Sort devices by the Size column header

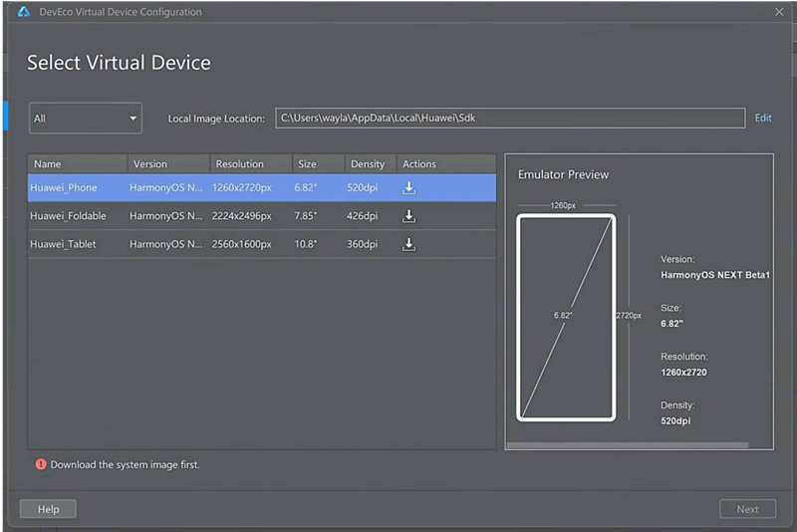point(319,163)
